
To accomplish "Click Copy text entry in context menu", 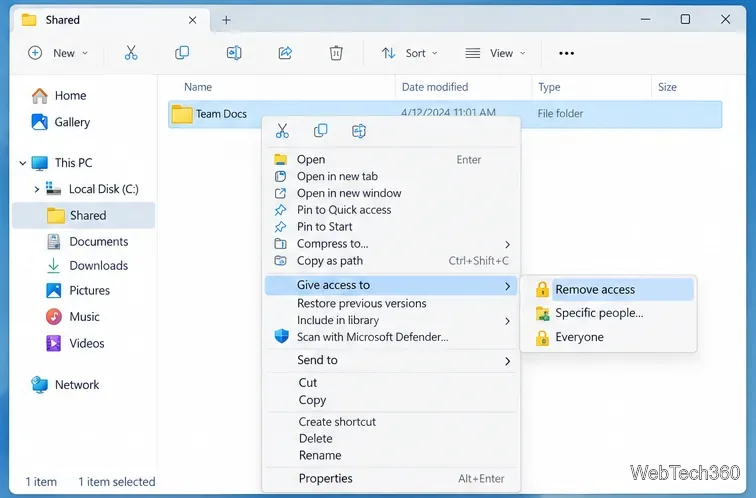I will coord(392,400).
